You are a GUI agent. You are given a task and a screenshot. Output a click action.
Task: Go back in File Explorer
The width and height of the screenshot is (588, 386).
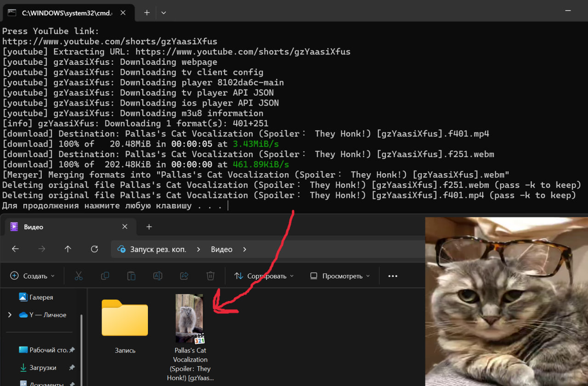pos(15,249)
